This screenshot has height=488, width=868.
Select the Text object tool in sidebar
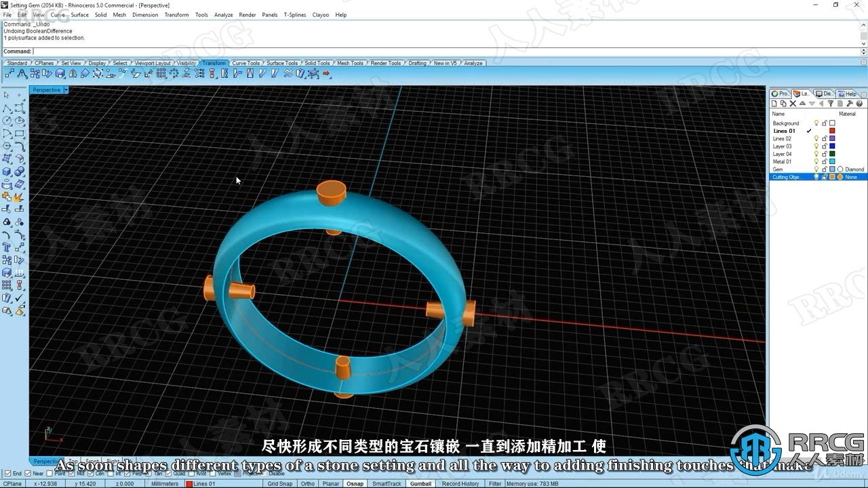[7, 247]
